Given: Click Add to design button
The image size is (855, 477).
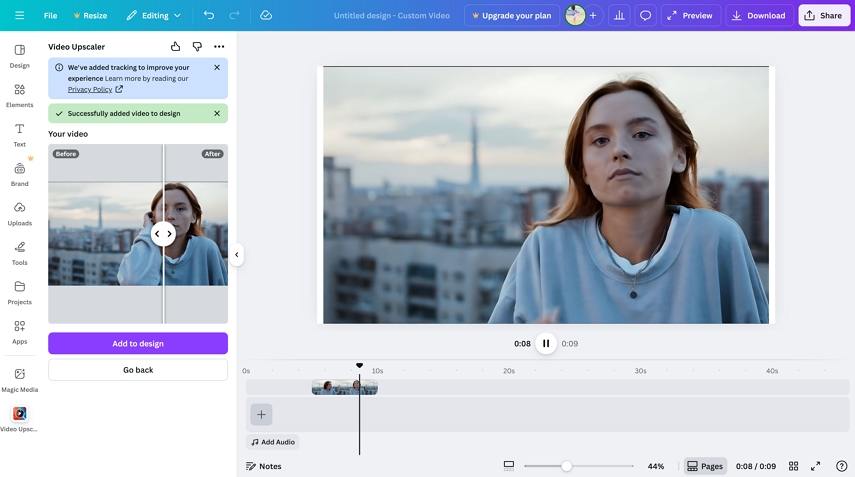Looking at the screenshot, I should (x=138, y=343).
